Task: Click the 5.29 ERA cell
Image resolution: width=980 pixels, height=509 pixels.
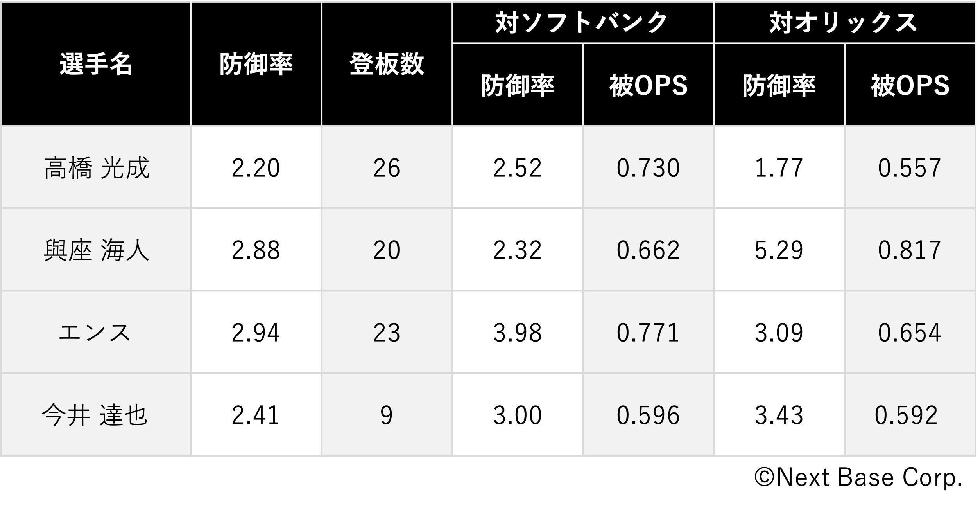Action: coord(779,250)
